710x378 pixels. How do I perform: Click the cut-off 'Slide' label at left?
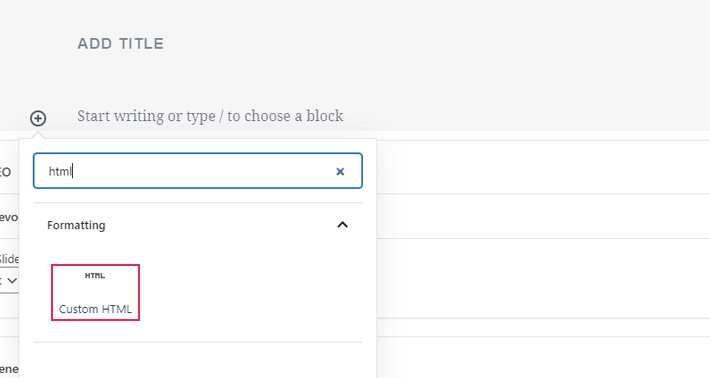[9, 259]
